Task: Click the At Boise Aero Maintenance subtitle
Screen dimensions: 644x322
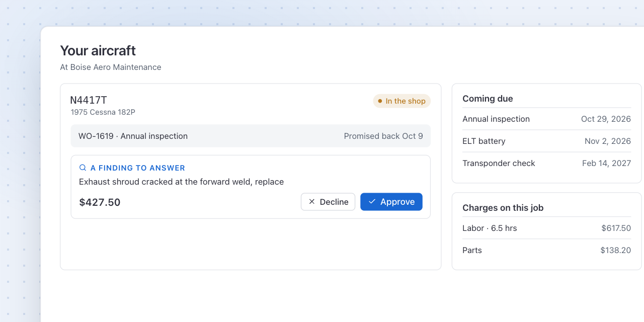Action: click(x=111, y=67)
